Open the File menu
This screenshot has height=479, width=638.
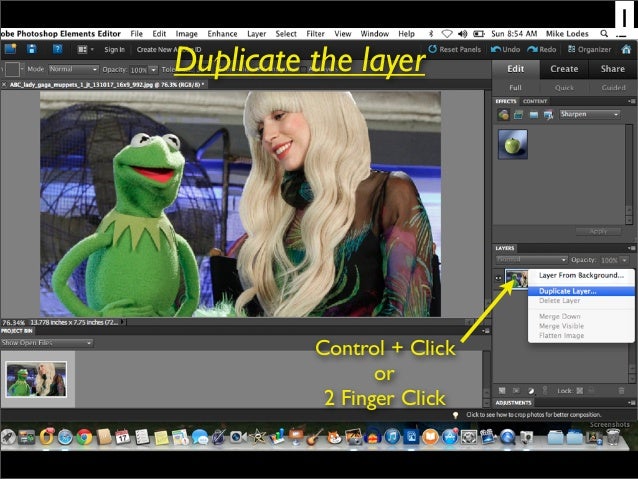(x=137, y=34)
